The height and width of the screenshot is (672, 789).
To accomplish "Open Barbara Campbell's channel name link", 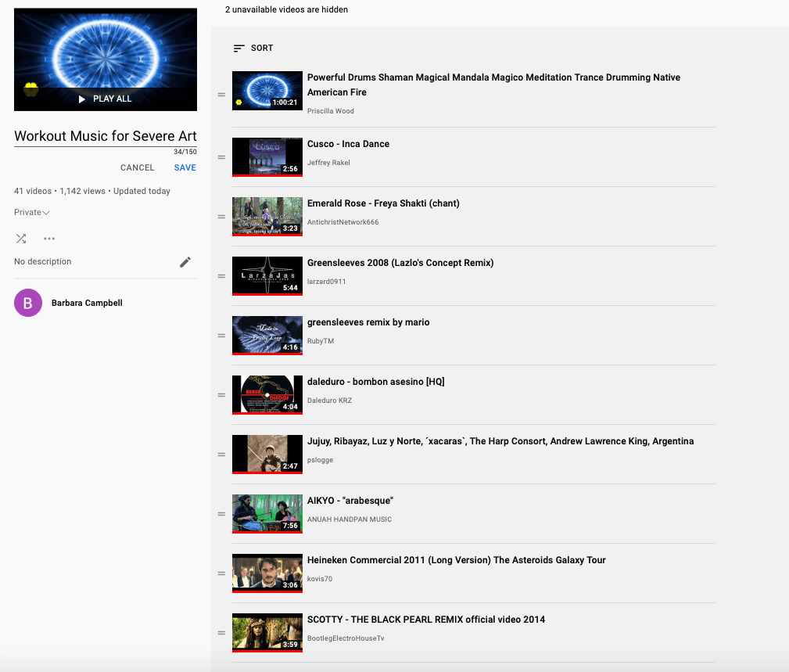I will click(x=87, y=304).
